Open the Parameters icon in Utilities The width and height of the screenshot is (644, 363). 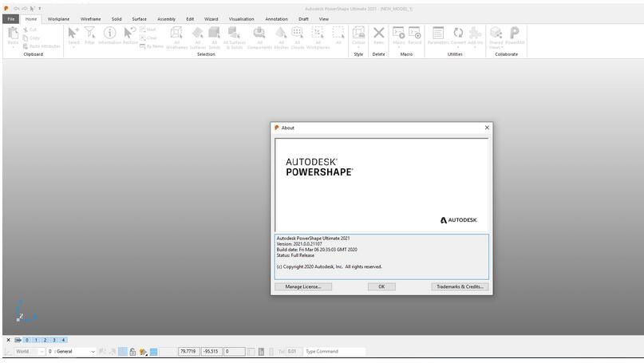coord(438,33)
